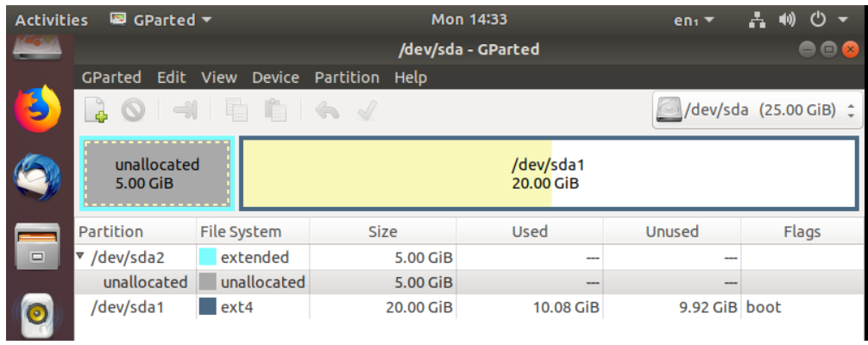Click the Size column header
Image resolution: width=868 pixels, height=345 pixels.
383,231
